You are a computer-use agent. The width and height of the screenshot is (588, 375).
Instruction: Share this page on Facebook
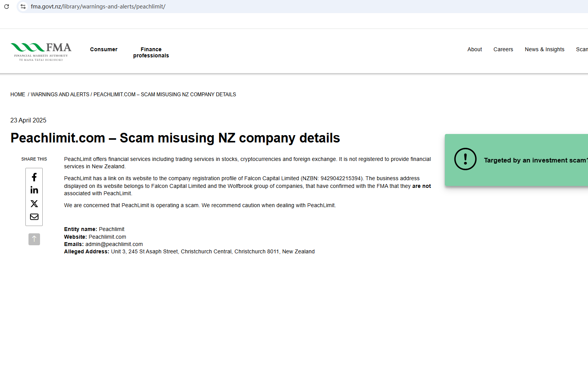click(34, 177)
